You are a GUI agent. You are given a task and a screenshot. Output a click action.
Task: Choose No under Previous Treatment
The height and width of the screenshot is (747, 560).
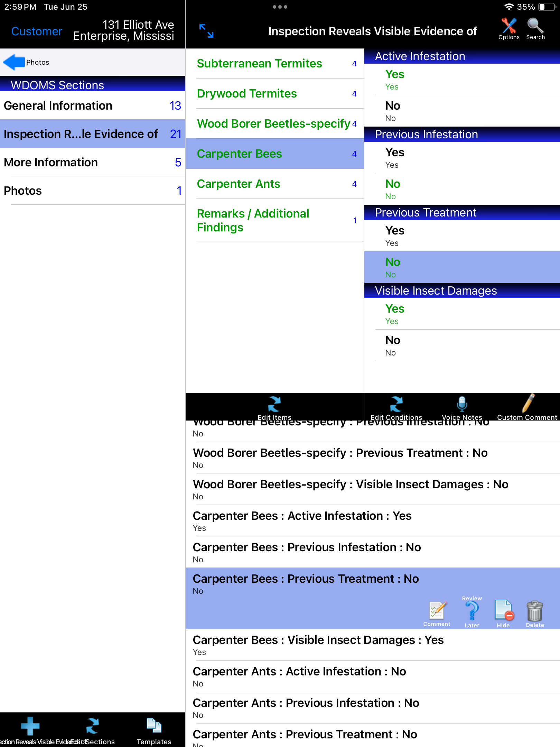pyautogui.click(x=462, y=267)
